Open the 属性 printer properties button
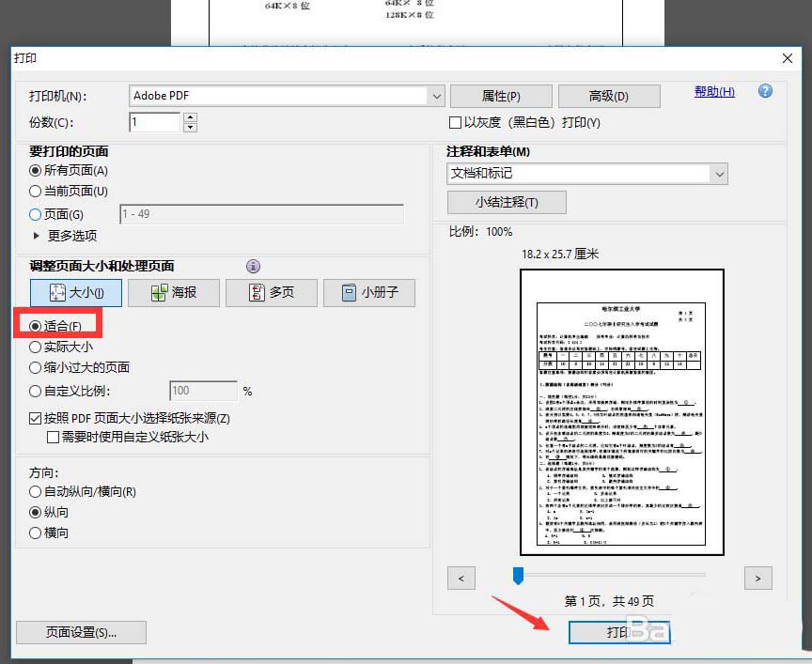The height and width of the screenshot is (664, 812). (501, 96)
